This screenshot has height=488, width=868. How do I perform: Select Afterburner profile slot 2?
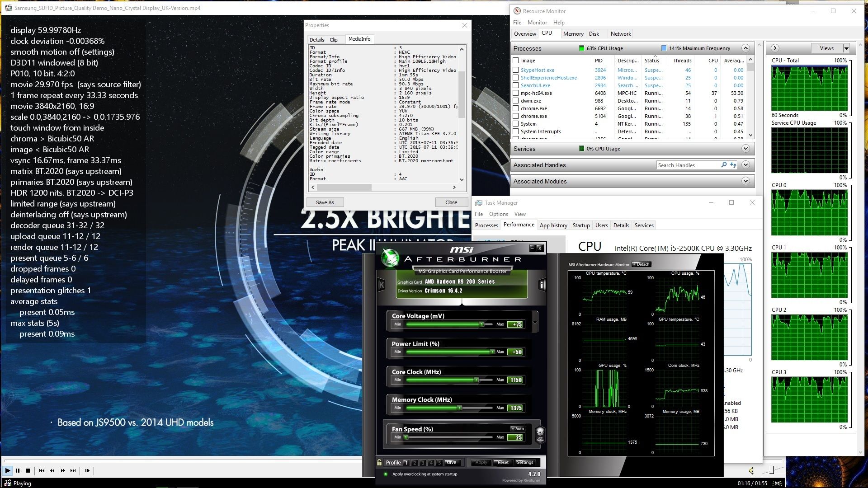(x=414, y=462)
